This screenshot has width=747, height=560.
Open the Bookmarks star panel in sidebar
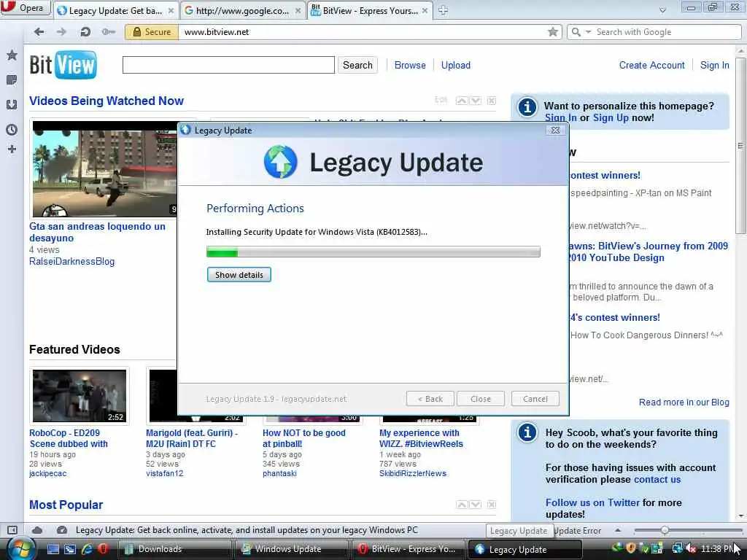click(12, 55)
